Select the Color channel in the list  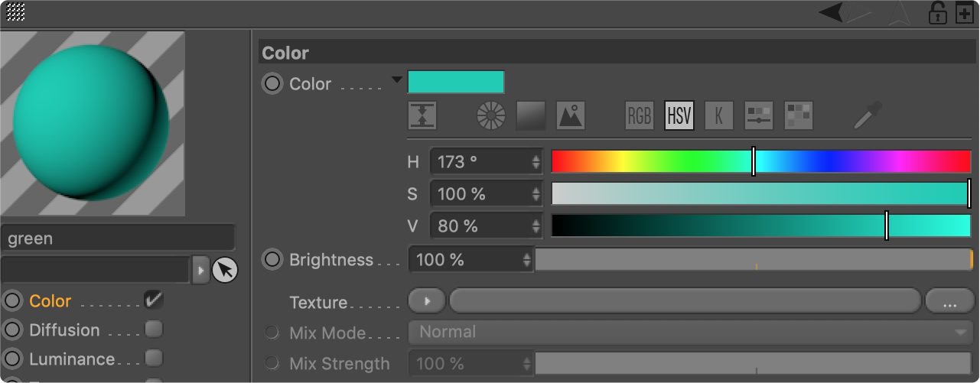tap(50, 301)
